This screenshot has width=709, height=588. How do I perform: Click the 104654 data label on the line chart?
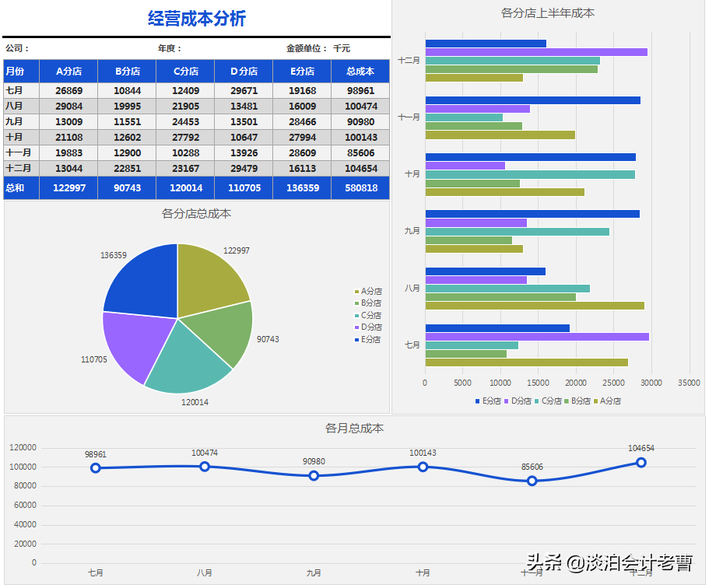(642, 448)
